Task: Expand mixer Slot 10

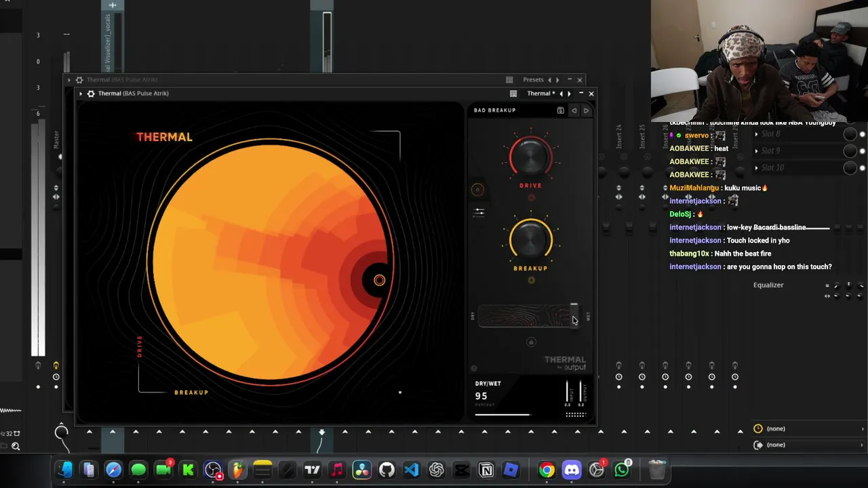Action: (757, 167)
